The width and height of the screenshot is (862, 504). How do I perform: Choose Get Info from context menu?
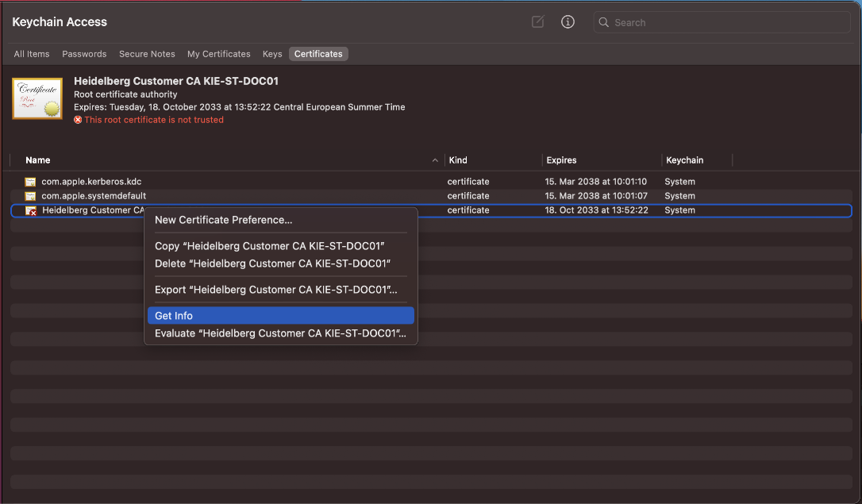[x=174, y=316]
